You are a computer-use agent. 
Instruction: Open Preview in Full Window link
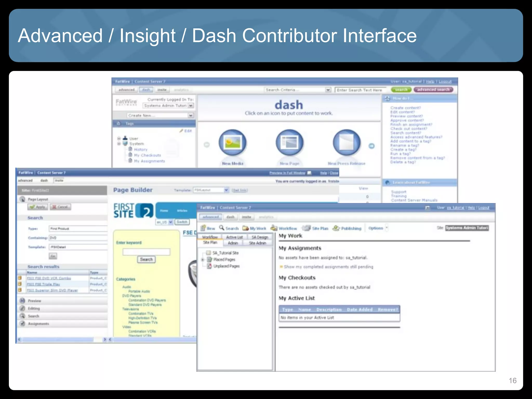pos(287,173)
